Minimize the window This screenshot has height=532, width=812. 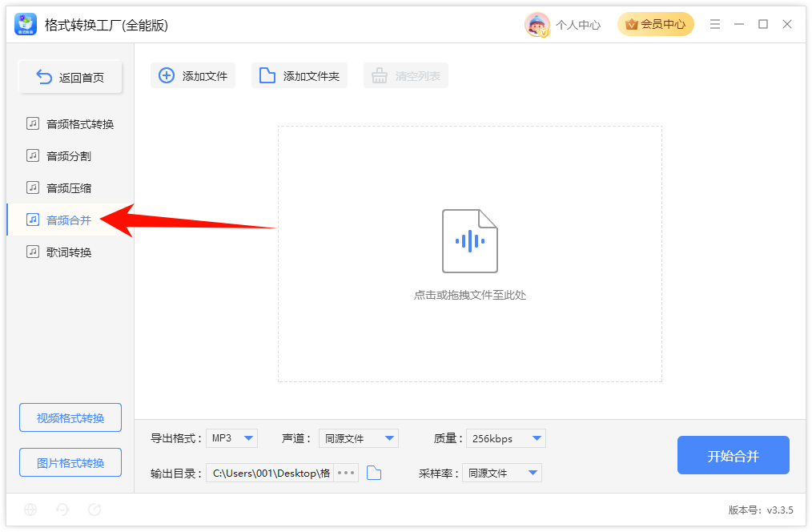pos(739,24)
